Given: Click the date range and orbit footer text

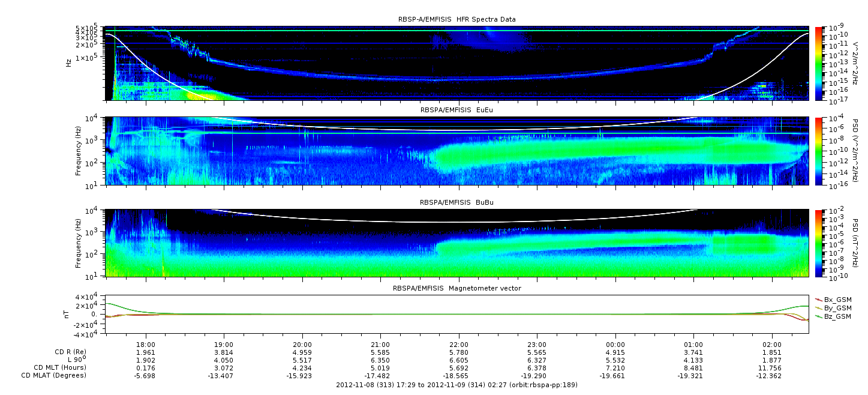Looking at the screenshot, I should (456, 385).
